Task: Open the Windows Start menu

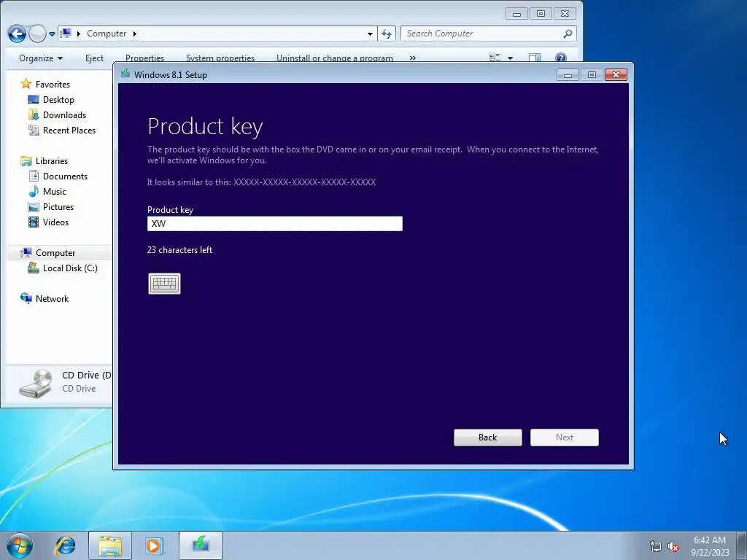Action: point(20,545)
